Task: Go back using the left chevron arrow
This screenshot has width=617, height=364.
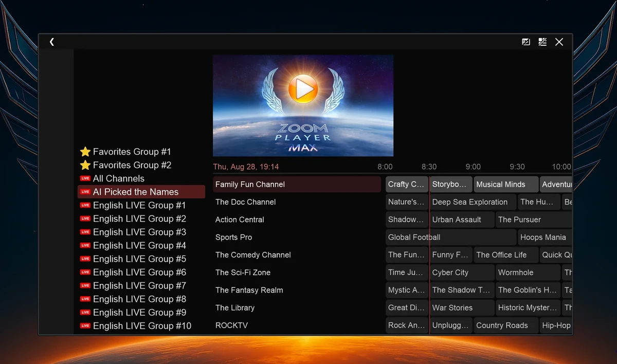Action: [x=52, y=42]
